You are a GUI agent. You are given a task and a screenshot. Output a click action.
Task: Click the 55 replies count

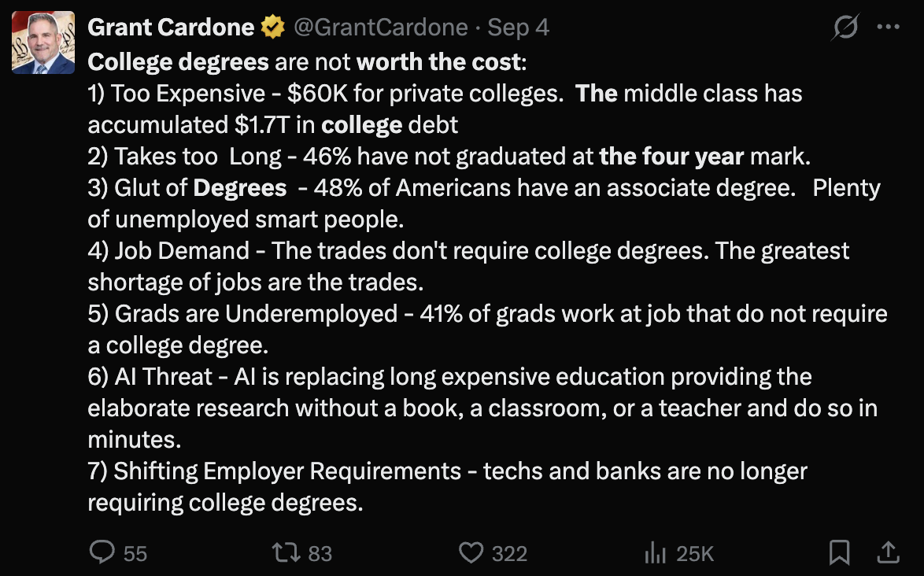pos(135,553)
